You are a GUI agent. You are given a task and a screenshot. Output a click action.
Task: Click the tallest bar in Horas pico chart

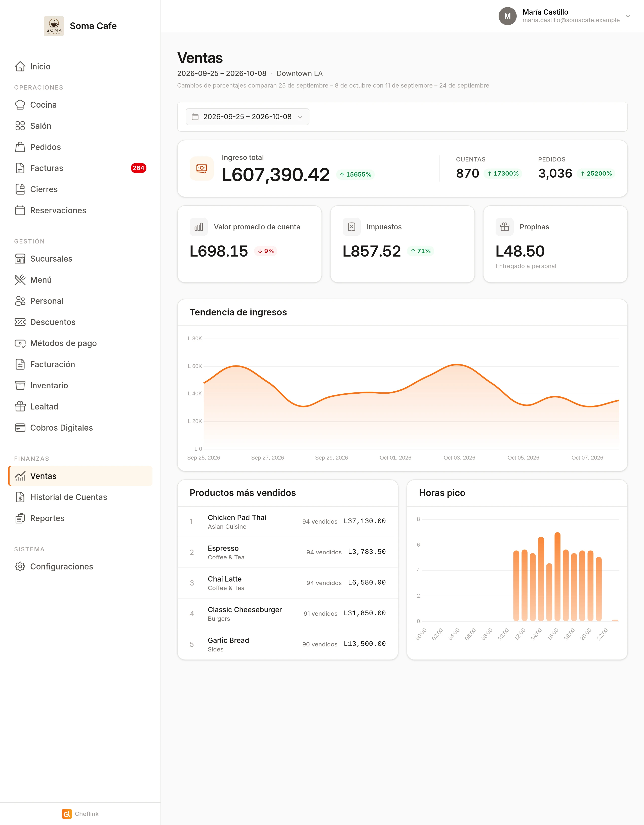tap(557, 577)
